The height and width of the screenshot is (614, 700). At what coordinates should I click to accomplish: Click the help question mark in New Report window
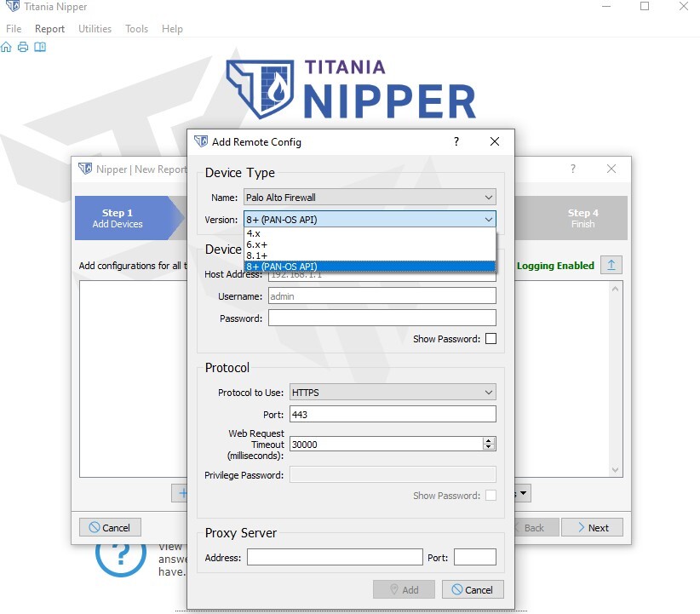pos(573,169)
